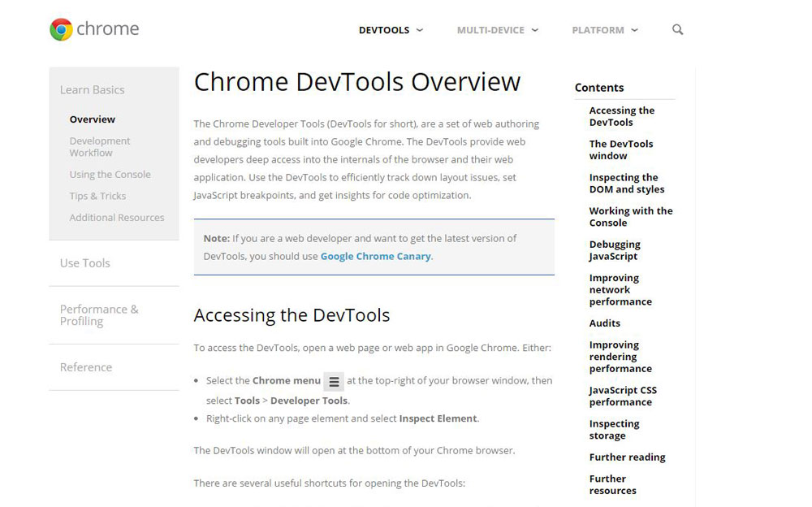Click the Contents heading in the right column
This screenshot has width=812, height=507.
click(x=599, y=88)
